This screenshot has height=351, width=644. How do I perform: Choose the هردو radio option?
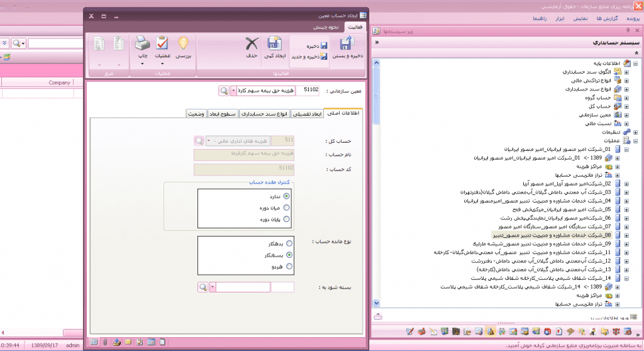point(289,266)
